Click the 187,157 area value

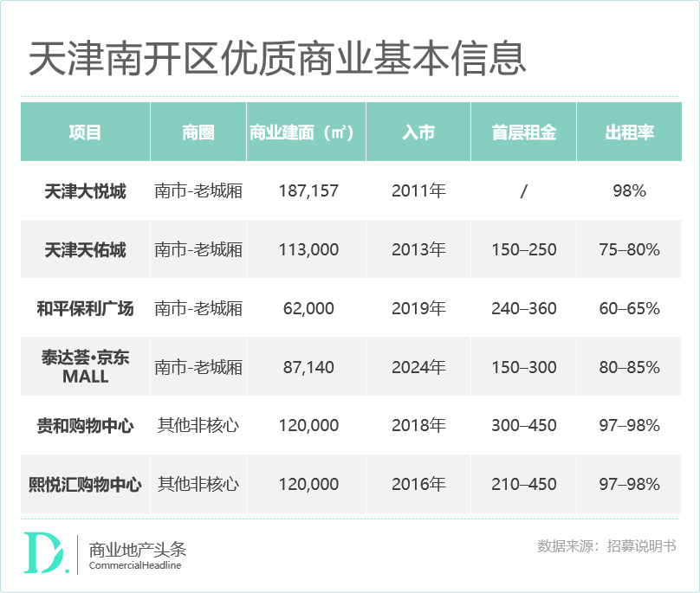click(x=308, y=191)
